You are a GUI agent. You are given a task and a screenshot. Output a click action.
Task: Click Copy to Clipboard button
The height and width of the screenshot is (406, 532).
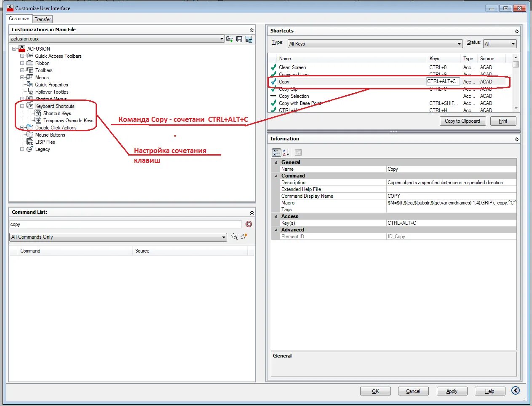point(462,121)
